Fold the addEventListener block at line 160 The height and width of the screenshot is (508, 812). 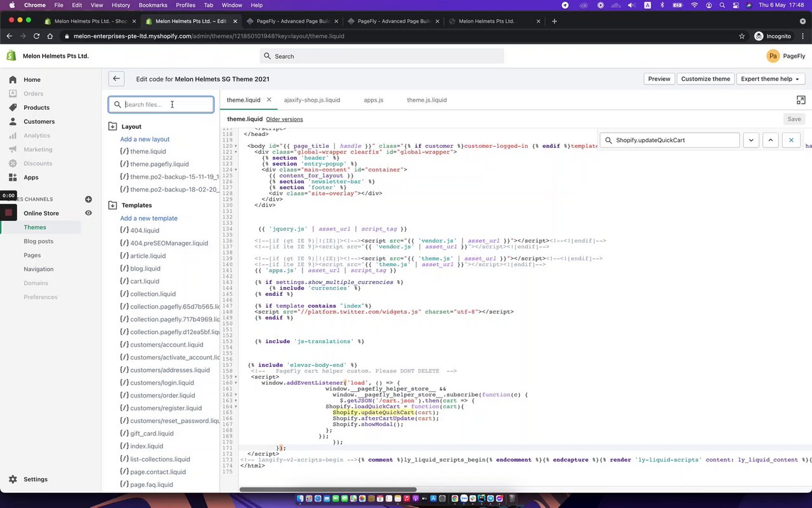click(236, 383)
